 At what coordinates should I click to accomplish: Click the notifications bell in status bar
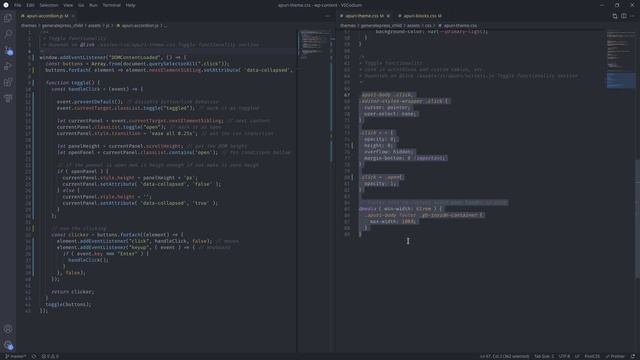coord(633,356)
